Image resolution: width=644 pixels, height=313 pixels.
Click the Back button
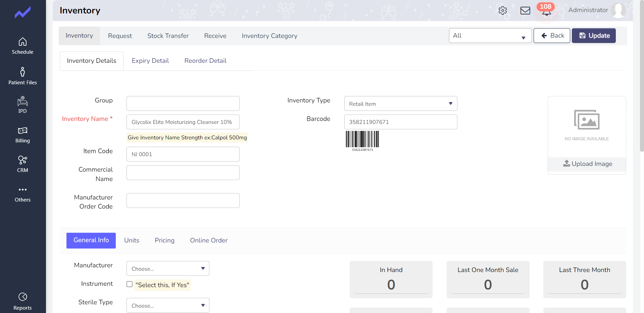click(x=552, y=36)
